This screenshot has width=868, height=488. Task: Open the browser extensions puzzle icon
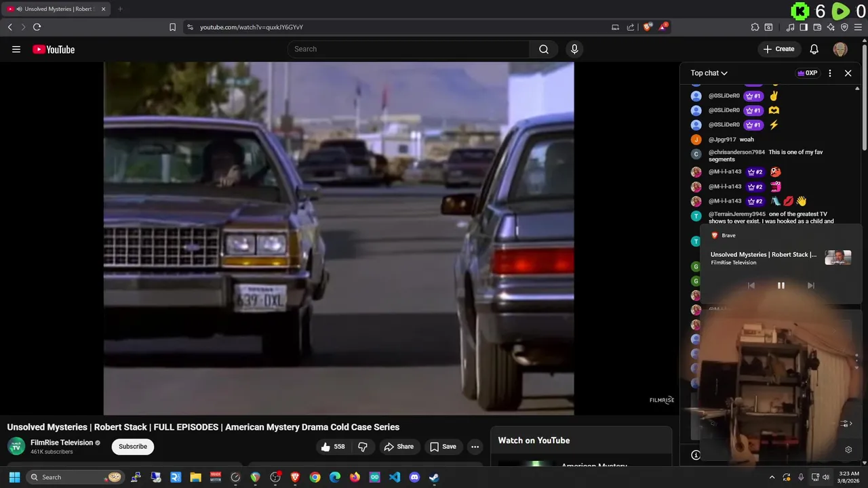755,27
